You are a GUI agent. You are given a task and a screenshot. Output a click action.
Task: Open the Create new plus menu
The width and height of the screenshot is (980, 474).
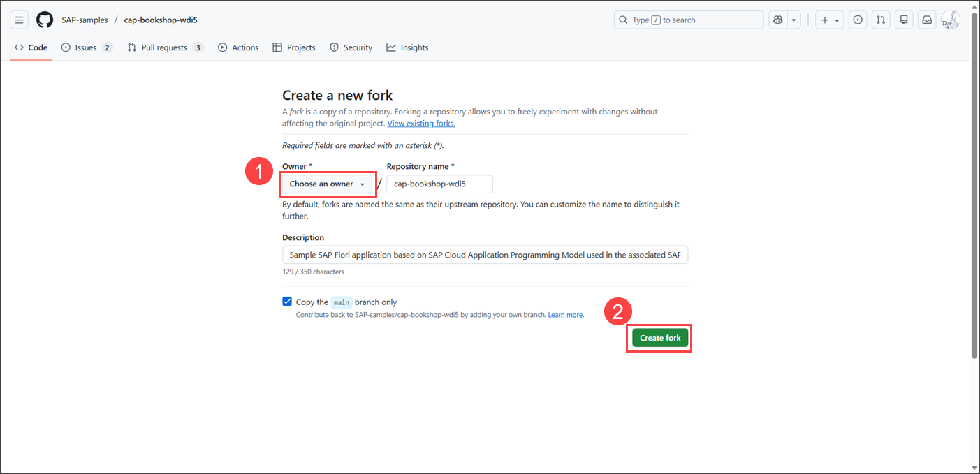831,20
